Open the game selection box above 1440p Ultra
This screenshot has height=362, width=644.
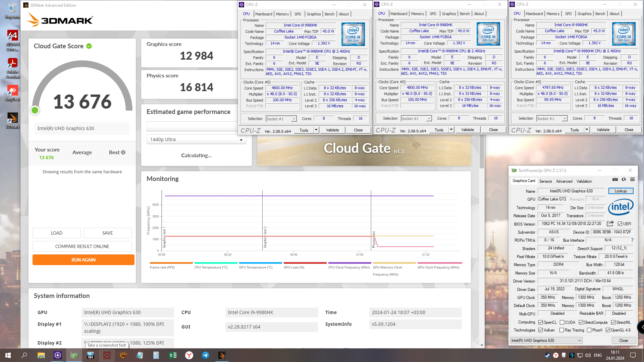click(x=192, y=126)
